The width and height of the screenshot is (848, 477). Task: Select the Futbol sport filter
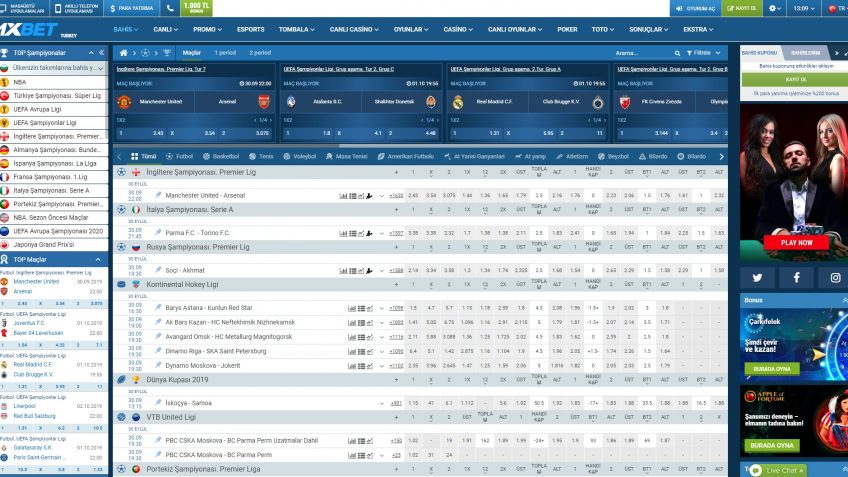click(x=179, y=156)
